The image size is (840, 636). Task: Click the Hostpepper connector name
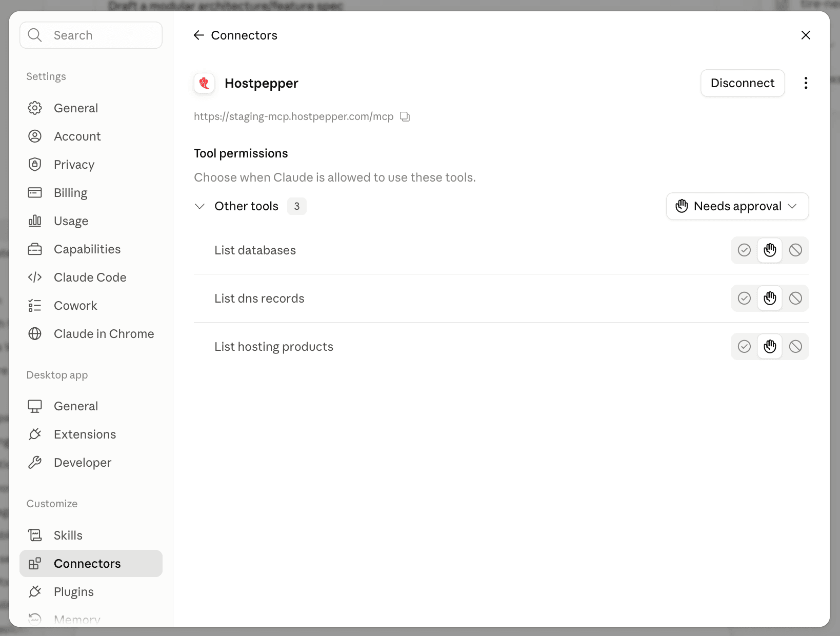click(262, 83)
